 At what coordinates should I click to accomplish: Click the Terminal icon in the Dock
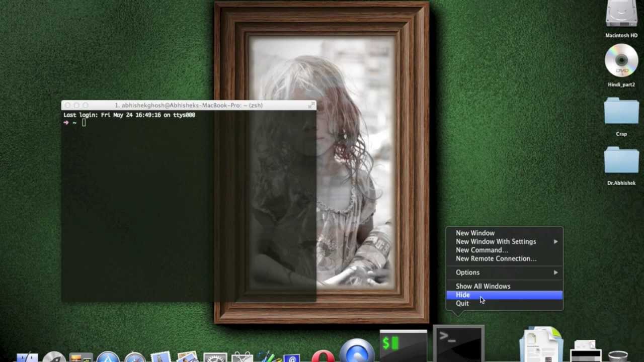click(458, 344)
